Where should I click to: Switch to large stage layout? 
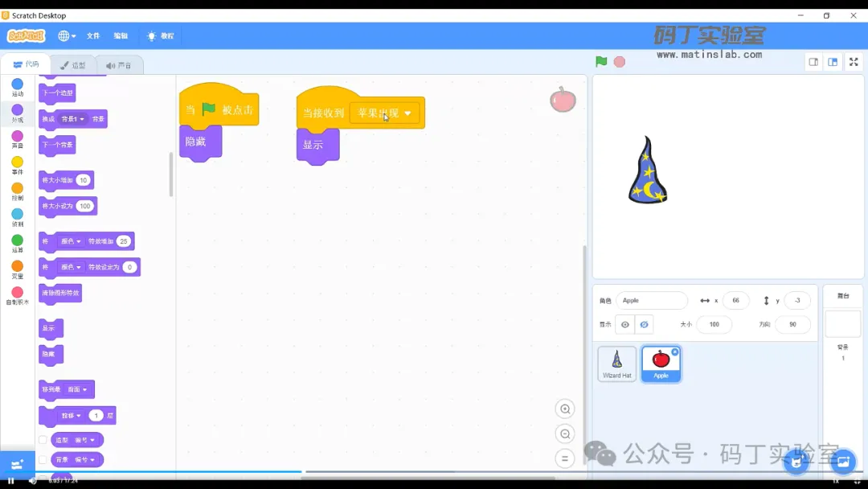click(x=833, y=62)
